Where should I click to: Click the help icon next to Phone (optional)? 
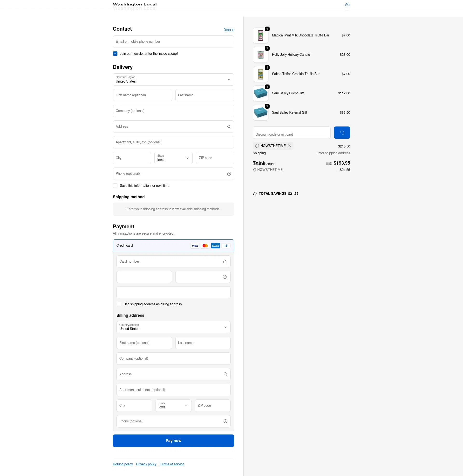(229, 174)
